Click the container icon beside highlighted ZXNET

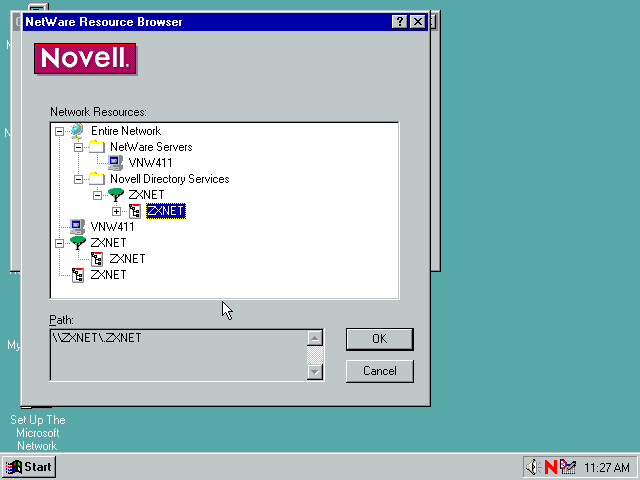tap(135, 211)
